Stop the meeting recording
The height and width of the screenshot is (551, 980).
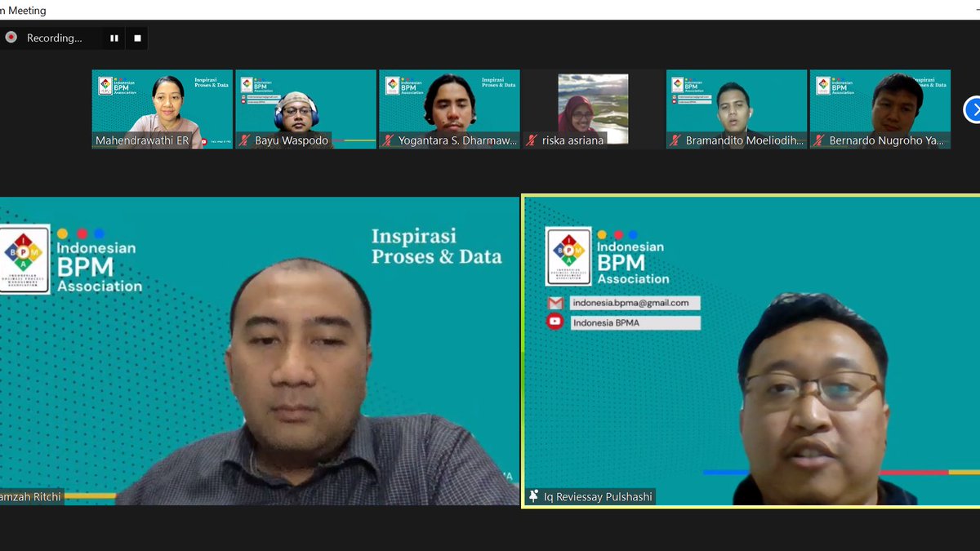tap(137, 38)
